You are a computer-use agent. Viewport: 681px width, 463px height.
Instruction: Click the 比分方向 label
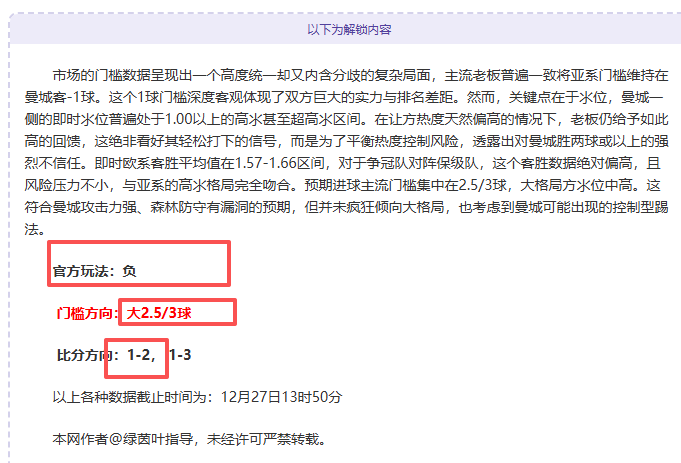tap(87, 355)
